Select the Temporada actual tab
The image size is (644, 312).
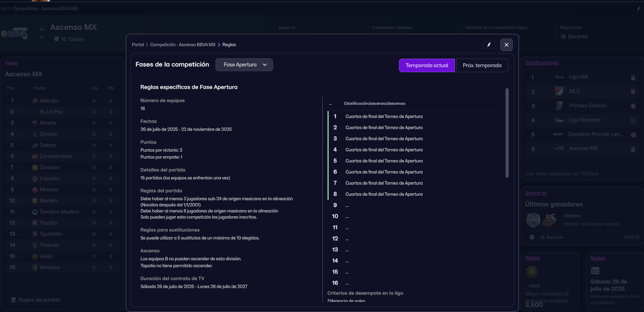426,65
